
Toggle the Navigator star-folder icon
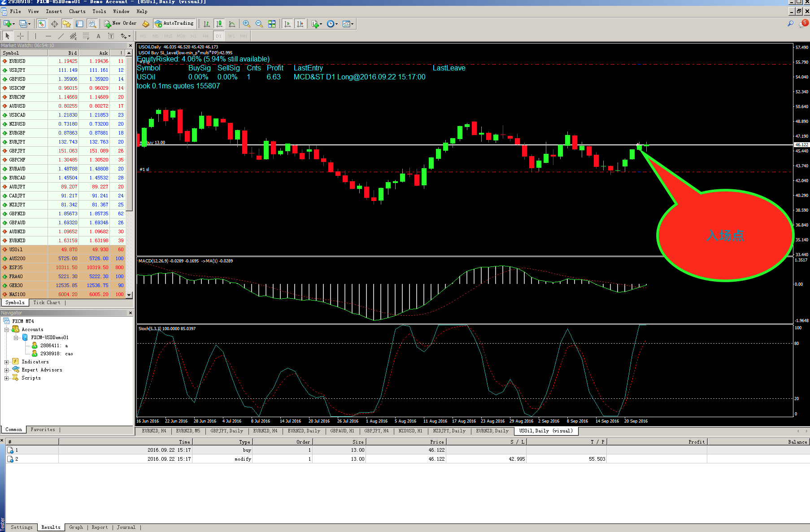(67, 24)
